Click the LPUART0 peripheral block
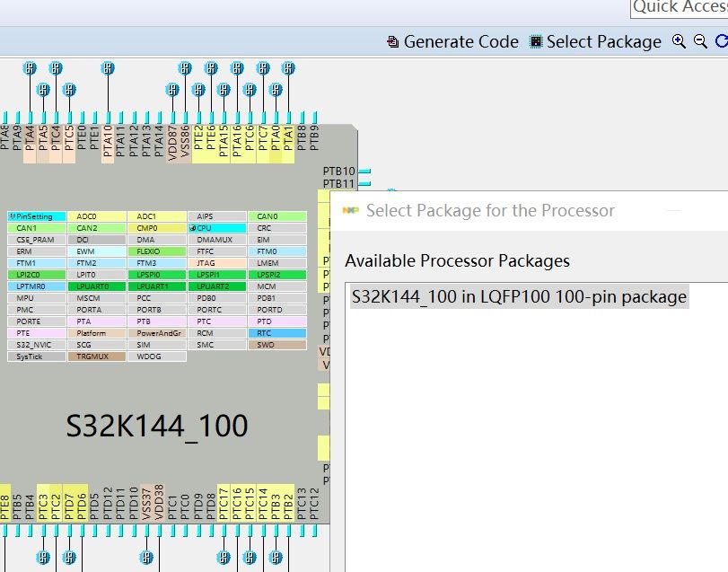728x572 pixels. click(97, 286)
